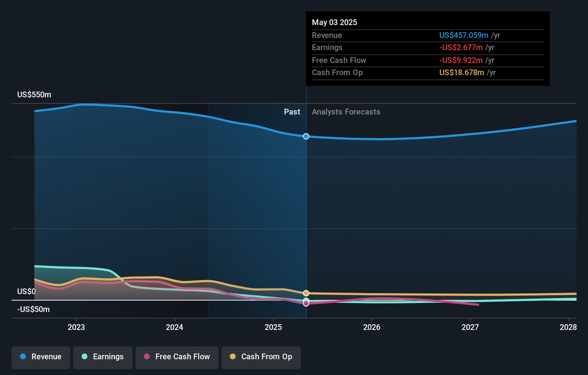Click the 2027 x-axis label
588x375 pixels.
[470, 327]
